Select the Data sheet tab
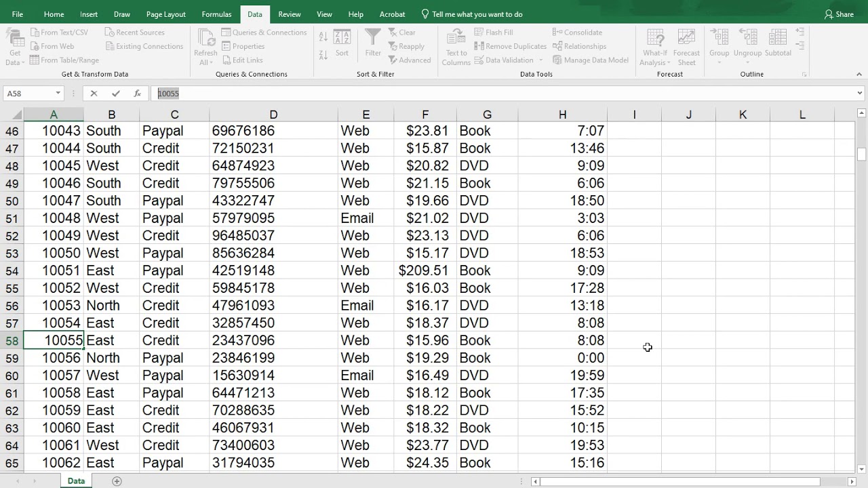 76,481
